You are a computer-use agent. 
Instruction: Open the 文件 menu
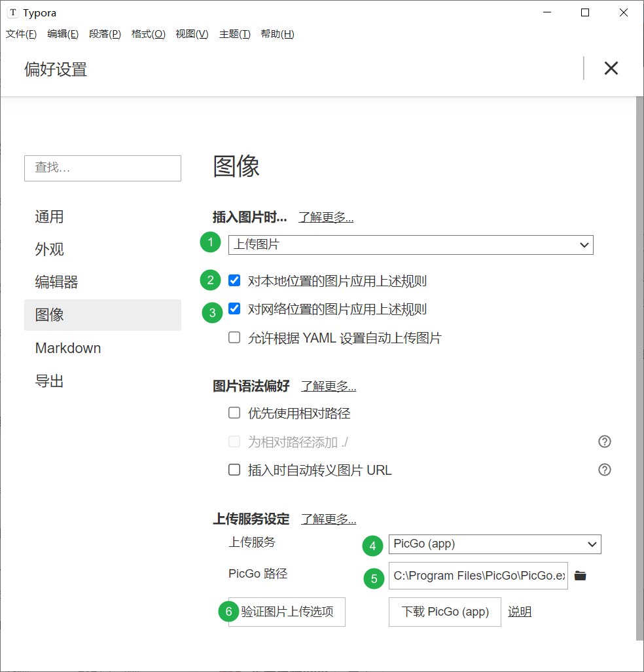click(x=20, y=34)
